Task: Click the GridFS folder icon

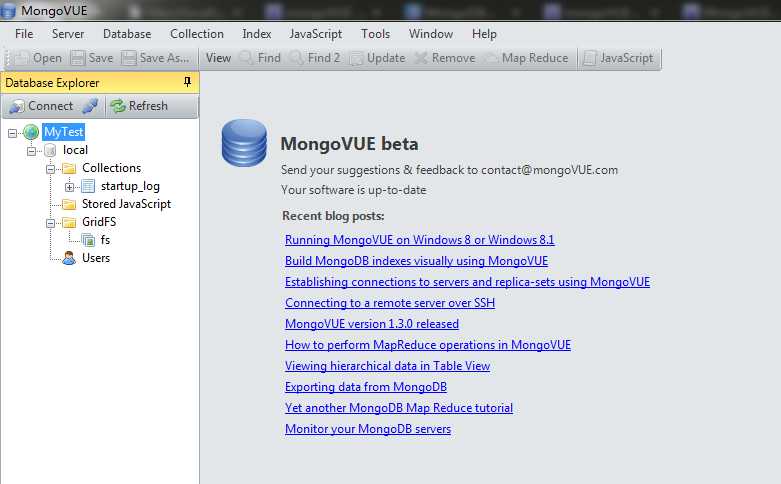Action: (x=69, y=222)
